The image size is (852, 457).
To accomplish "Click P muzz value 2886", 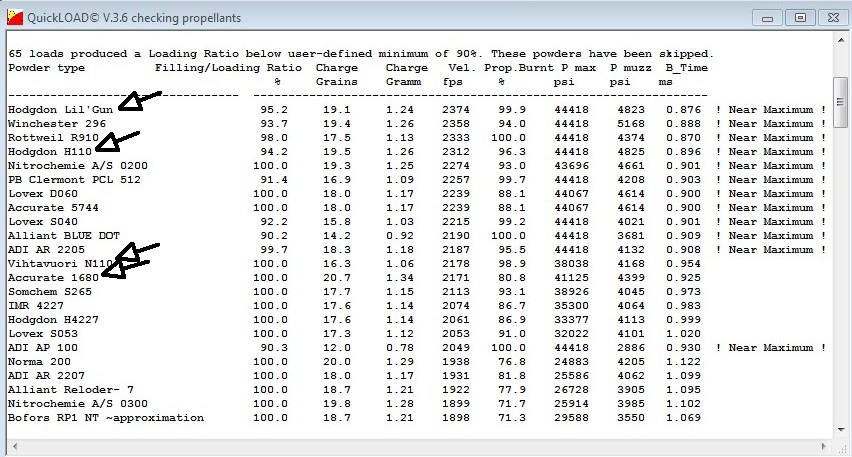I will 631,348.
